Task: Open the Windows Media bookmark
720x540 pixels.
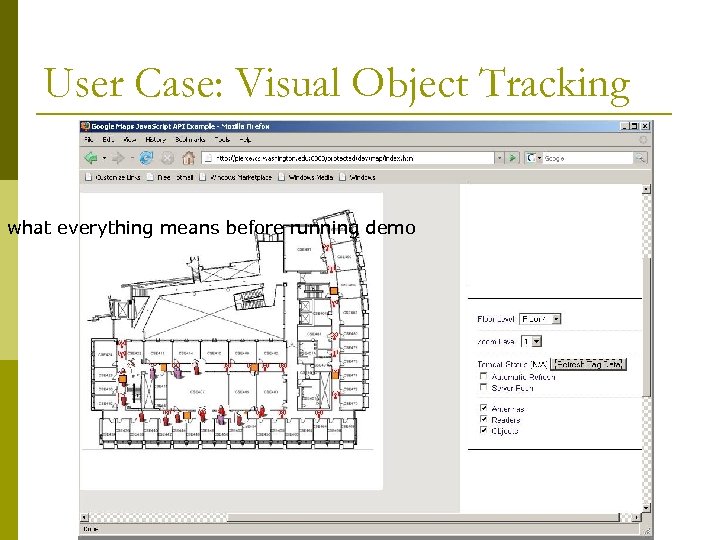Action: [x=306, y=177]
